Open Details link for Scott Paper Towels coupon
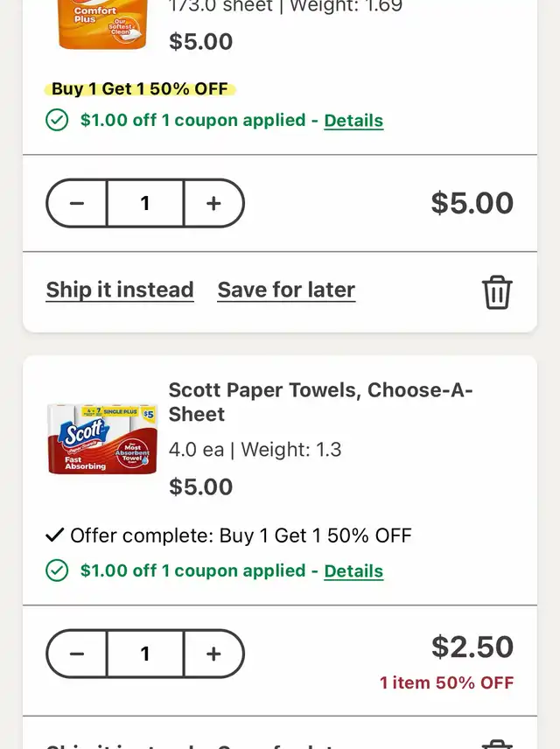Screen dimensions: 560x749 (353, 570)
